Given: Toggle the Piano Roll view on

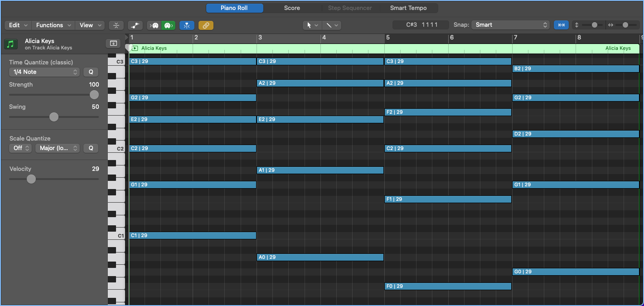Looking at the screenshot, I should 234,8.
